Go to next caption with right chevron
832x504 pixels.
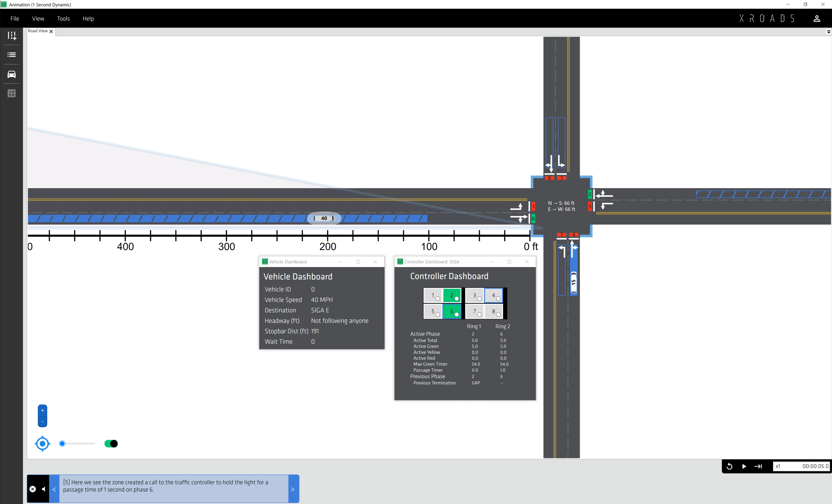[x=292, y=489]
